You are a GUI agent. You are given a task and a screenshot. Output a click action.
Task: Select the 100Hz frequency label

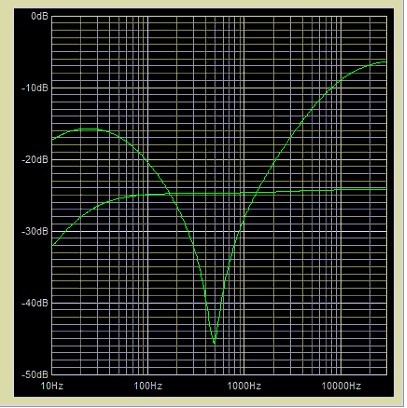[x=148, y=386]
